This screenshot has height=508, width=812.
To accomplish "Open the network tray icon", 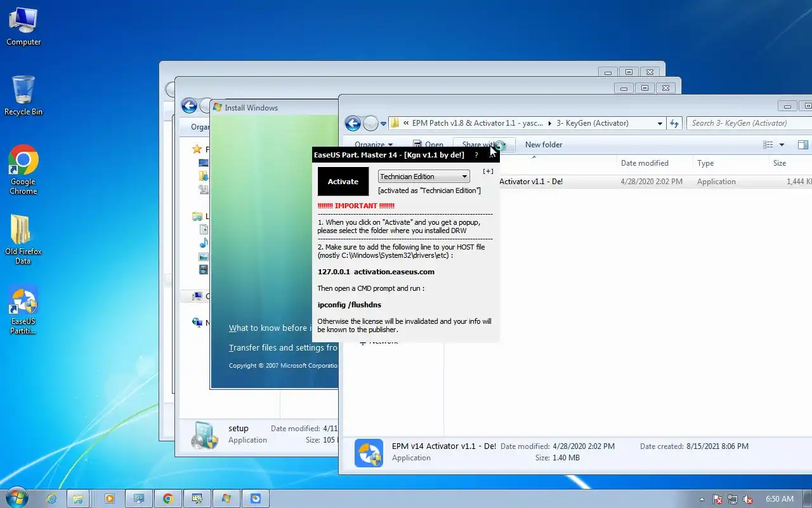I will (733, 499).
